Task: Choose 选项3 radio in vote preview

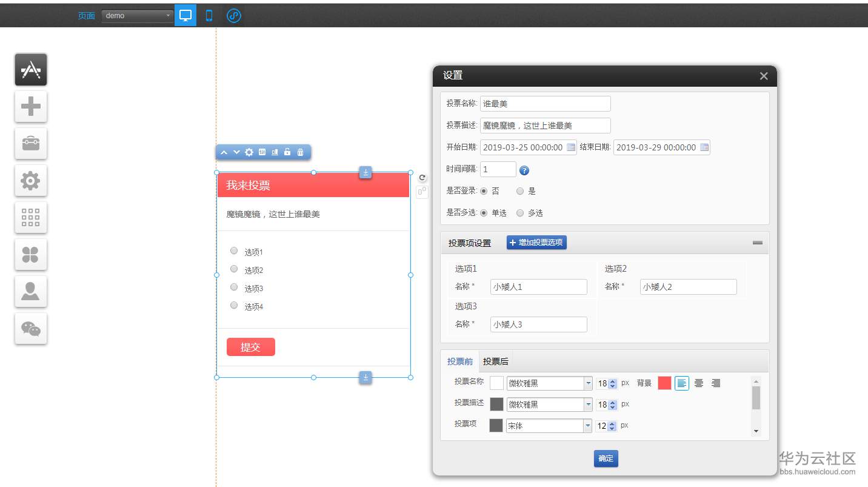Action: (234, 287)
